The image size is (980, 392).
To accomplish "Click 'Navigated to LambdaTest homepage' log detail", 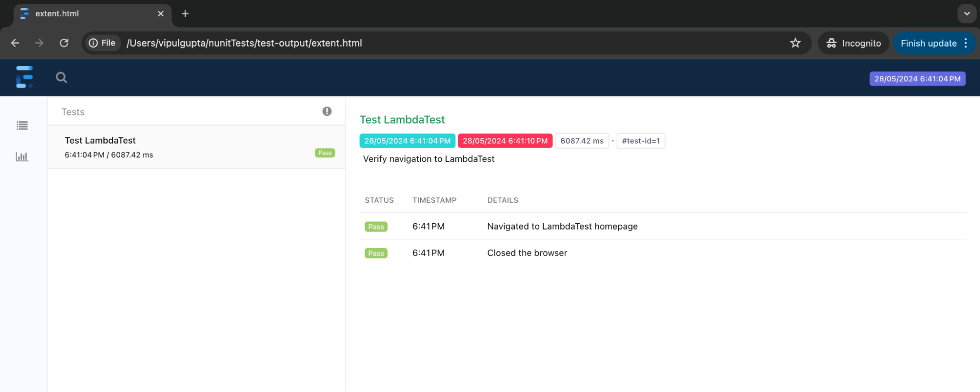I will point(562,227).
